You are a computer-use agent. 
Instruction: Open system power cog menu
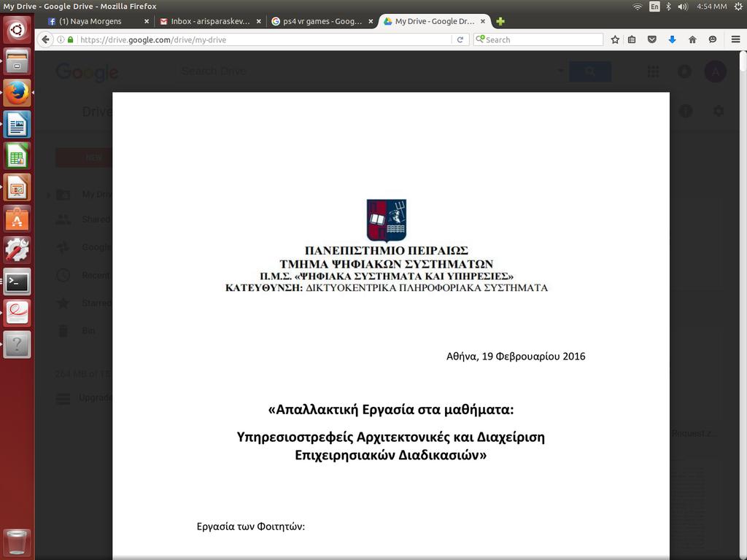pos(739,6)
